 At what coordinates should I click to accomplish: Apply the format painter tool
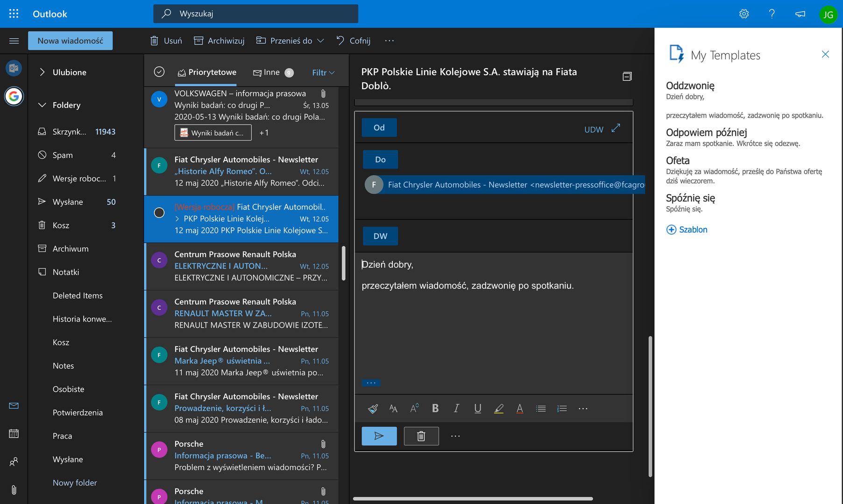(373, 409)
